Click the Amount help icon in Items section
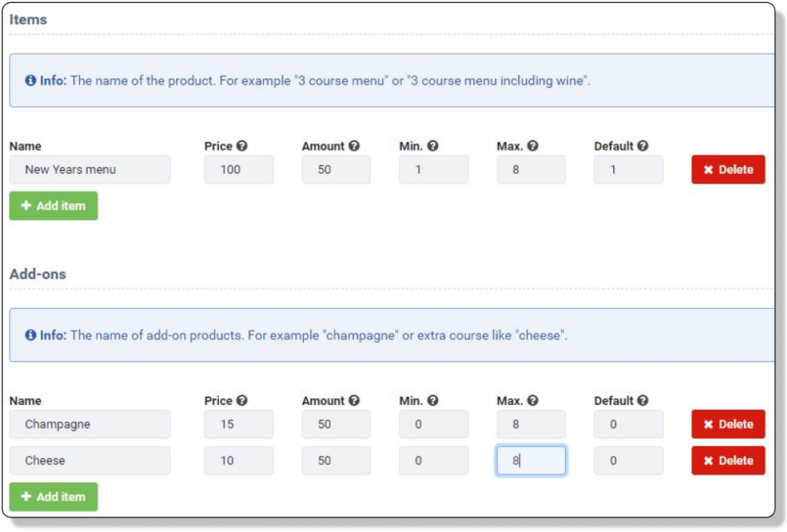The width and height of the screenshot is (787, 532). pyautogui.click(x=354, y=146)
